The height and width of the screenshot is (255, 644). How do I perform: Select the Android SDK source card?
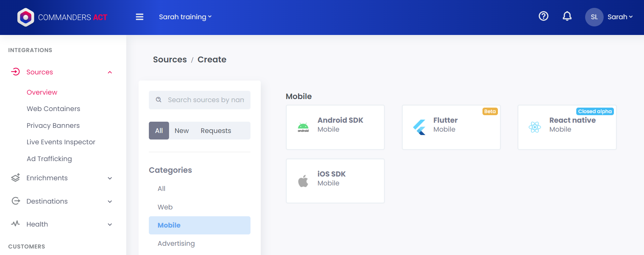click(335, 127)
